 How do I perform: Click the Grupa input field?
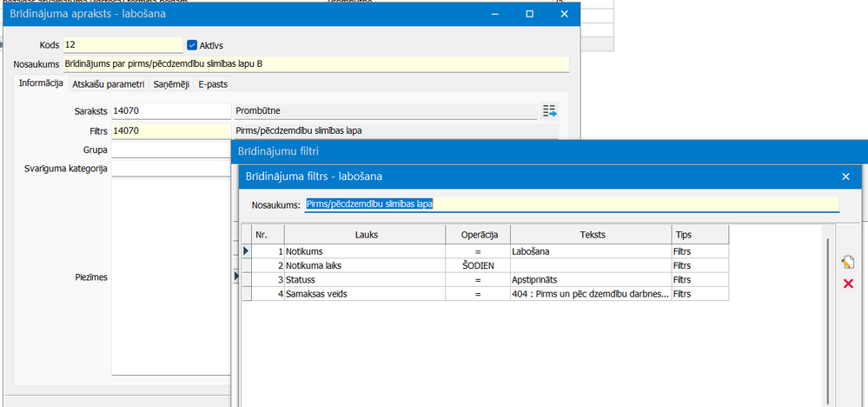(x=171, y=150)
